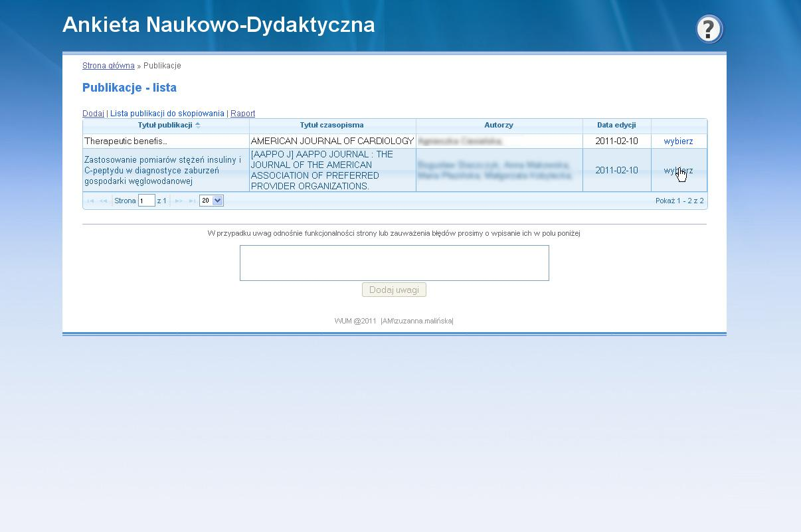Click the Strona główna breadcrumb link

tap(108, 66)
